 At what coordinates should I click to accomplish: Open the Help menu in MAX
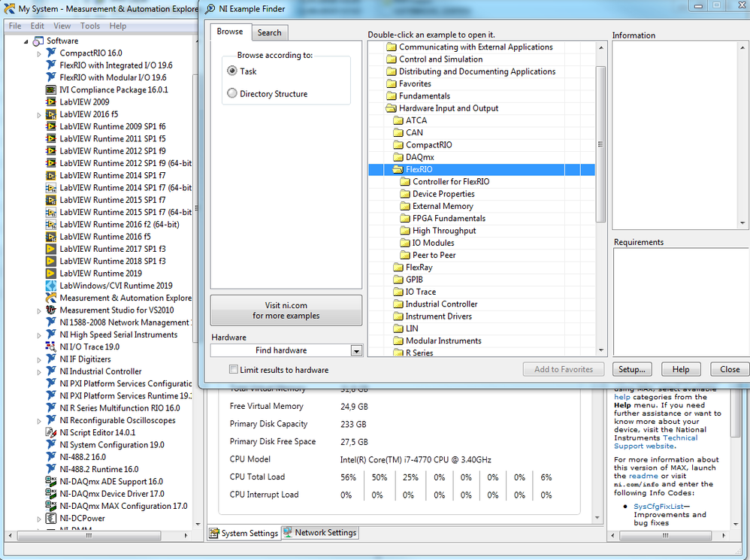(x=118, y=26)
